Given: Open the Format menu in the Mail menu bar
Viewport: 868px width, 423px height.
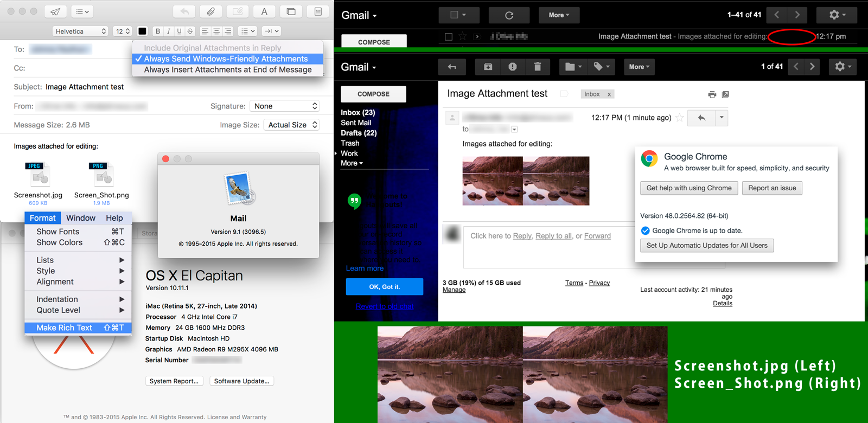Looking at the screenshot, I should 43,218.
